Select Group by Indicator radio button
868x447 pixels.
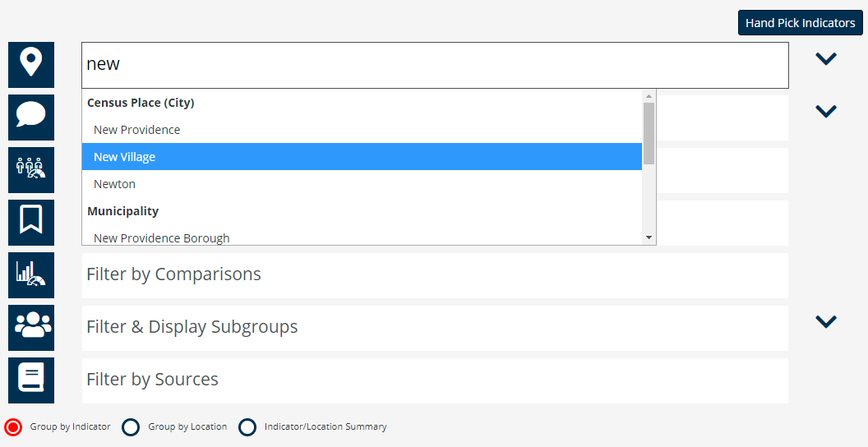13,427
